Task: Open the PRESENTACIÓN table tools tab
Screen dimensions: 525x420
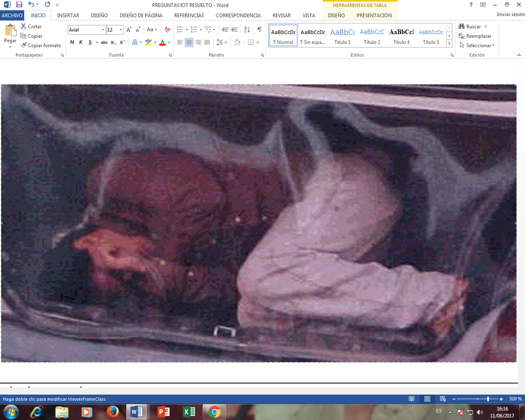Action: 373,16
